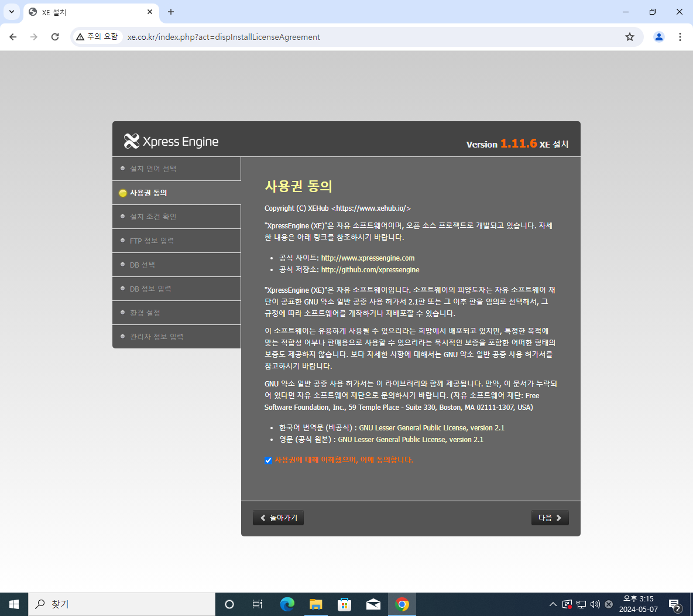This screenshot has width=693, height=616.
Task: Go back with browser back arrow
Action: (13, 37)
